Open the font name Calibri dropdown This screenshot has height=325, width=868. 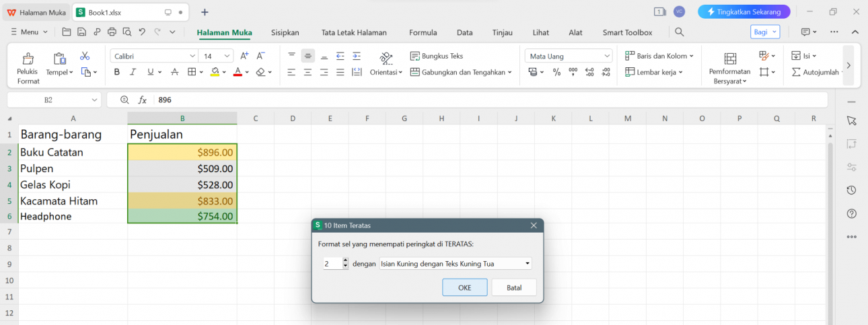(192, 56)
